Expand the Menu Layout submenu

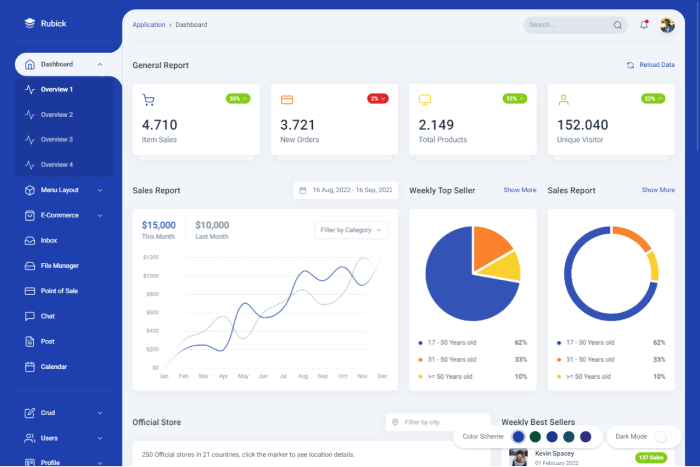tap(64, 190)
